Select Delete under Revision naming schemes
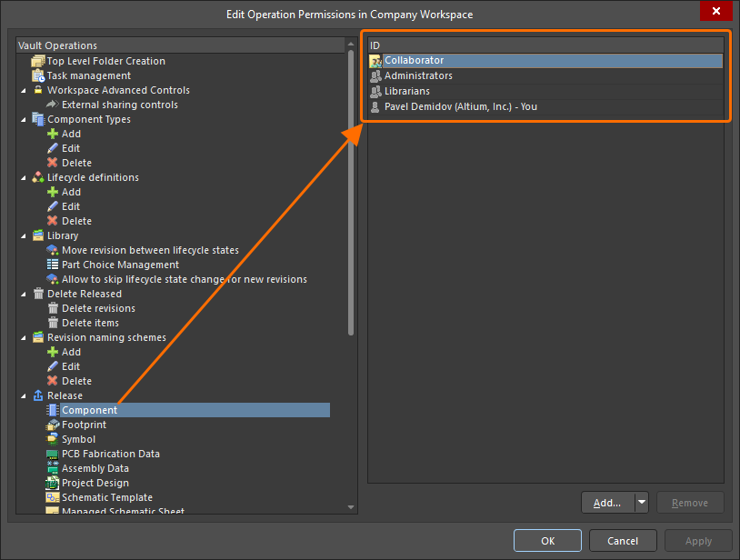The image size is (740, 560). (x=77, y=381)
